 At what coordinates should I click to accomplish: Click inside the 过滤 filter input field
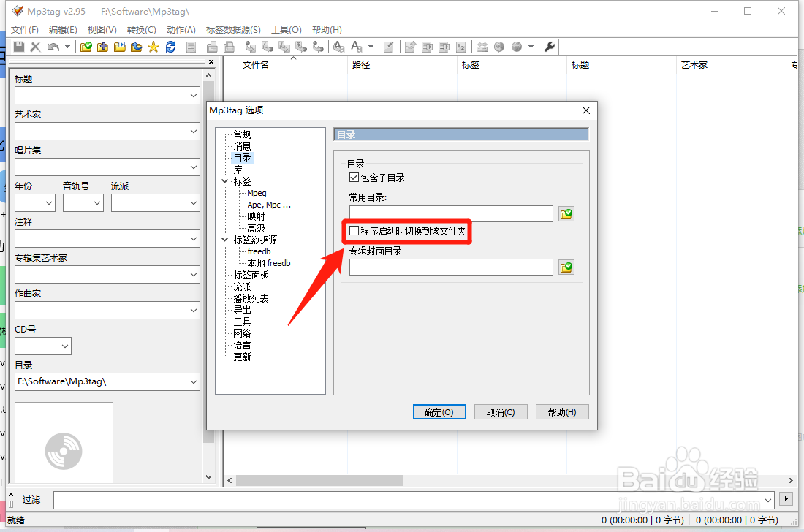tap(292, 500)
